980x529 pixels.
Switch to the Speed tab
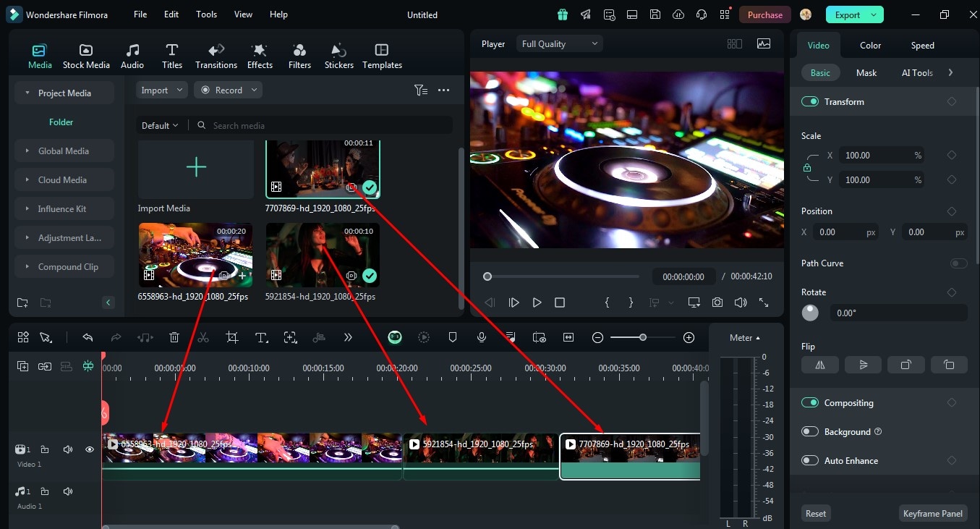click(922, 45)
